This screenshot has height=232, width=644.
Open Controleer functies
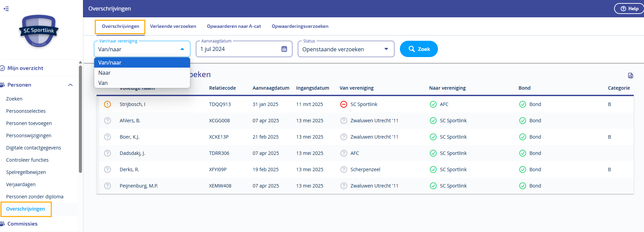coord(27,160)
